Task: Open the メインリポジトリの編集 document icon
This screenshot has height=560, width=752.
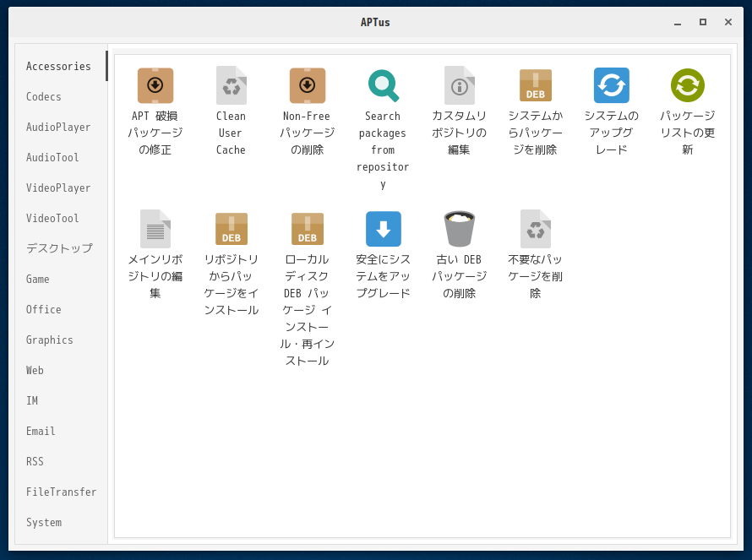Action: click(155, 229)
